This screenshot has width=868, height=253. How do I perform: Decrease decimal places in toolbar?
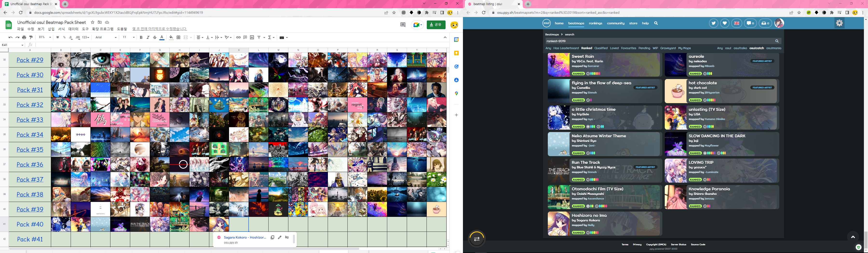pos(71,37)
